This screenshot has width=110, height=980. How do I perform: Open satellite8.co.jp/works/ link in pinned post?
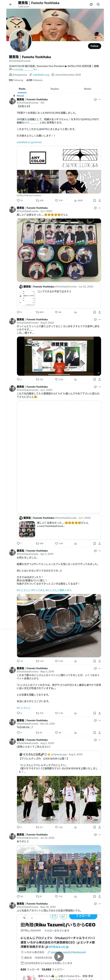coord(29,142)
